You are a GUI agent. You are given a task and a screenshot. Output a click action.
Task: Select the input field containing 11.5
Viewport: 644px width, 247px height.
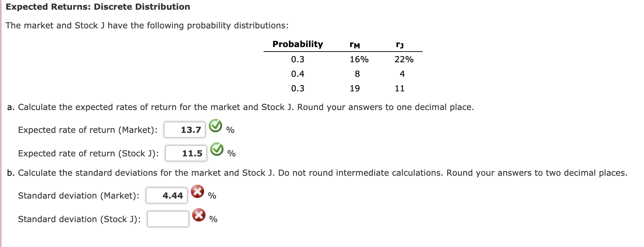coord(186,153)
